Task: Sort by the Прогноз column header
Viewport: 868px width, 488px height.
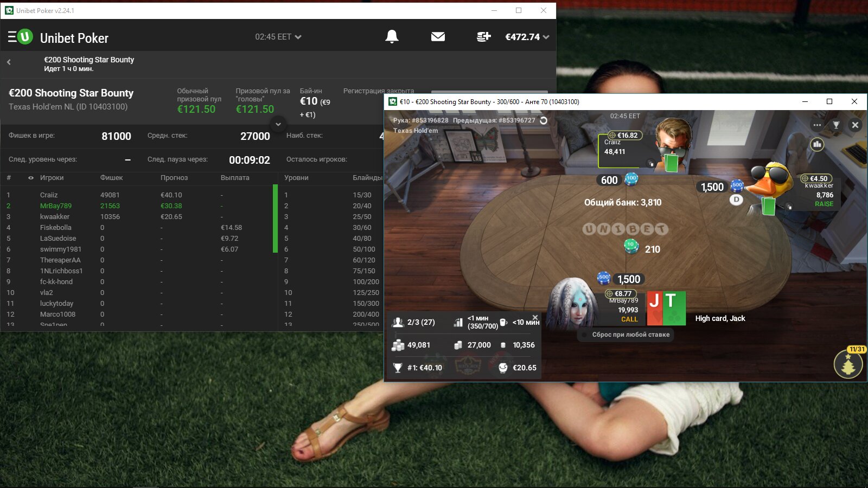Action: click(x=174, y=178)
